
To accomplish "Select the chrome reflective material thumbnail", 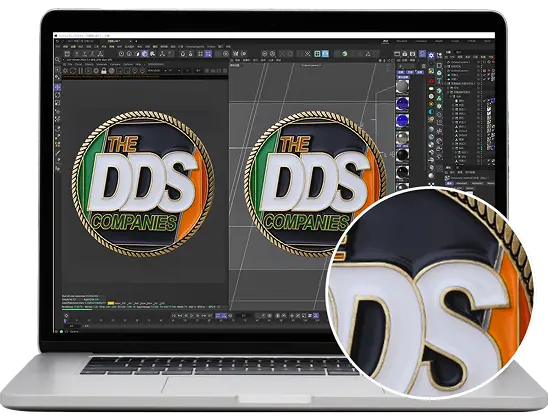I will pos(402,138).
